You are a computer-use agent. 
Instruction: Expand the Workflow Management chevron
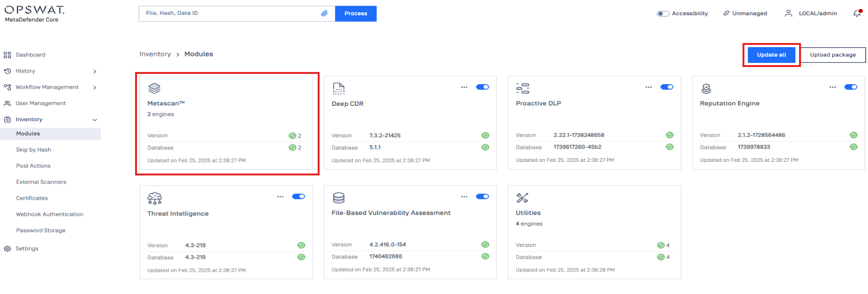94,88
